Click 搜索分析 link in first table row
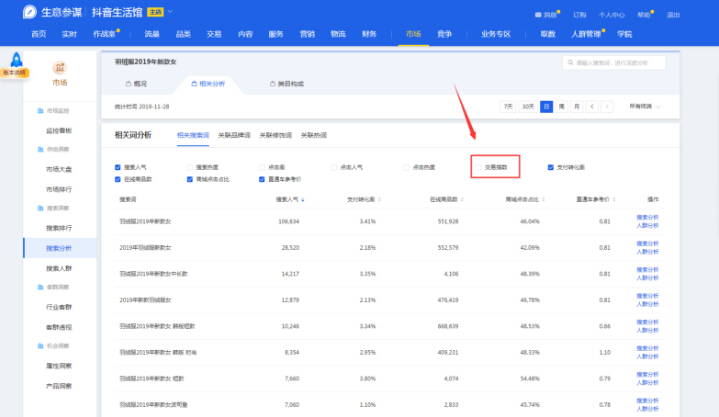719x417 pixels. coord(647,216)
